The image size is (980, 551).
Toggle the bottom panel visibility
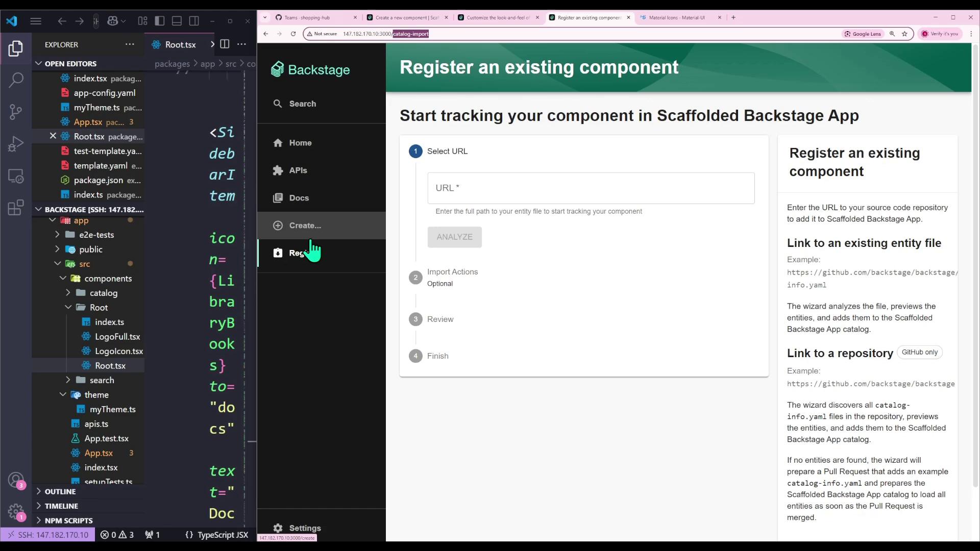(177, 21)
